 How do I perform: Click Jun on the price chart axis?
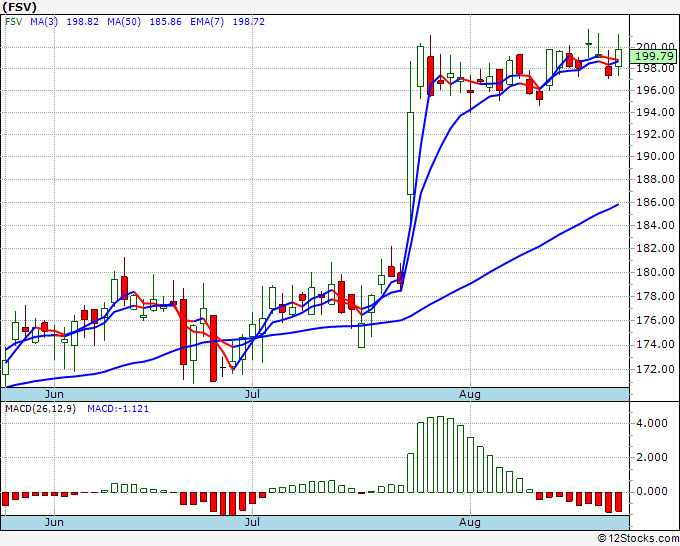tap(54, 394)
